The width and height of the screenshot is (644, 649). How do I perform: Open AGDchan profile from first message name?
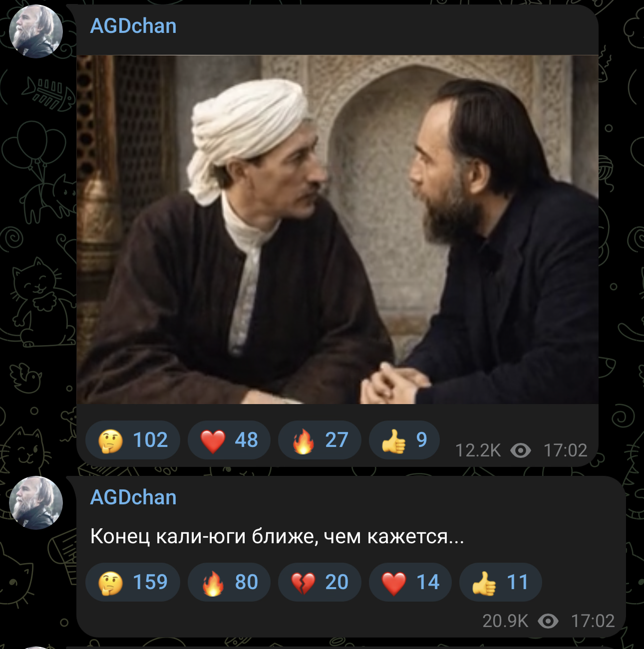tap(133, 26)
